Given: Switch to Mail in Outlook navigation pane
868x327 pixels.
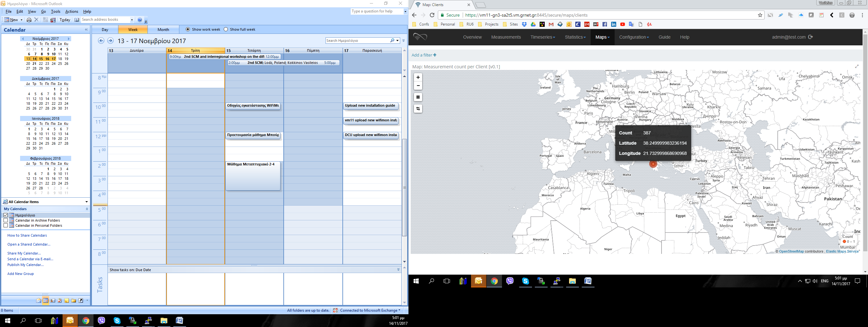Looking at the screenshot, I should 39,300.
